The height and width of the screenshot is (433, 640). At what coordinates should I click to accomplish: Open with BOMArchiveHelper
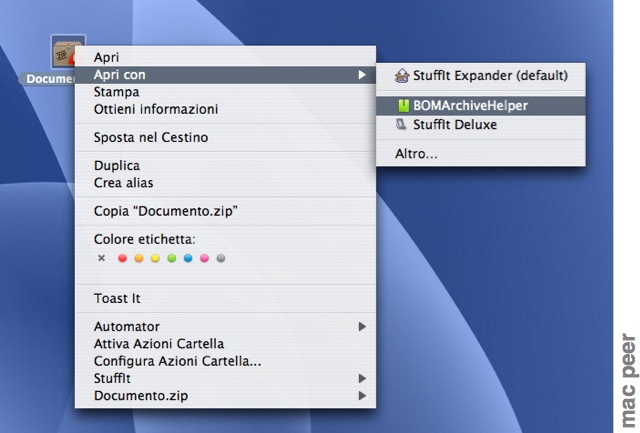coord(480,106)
